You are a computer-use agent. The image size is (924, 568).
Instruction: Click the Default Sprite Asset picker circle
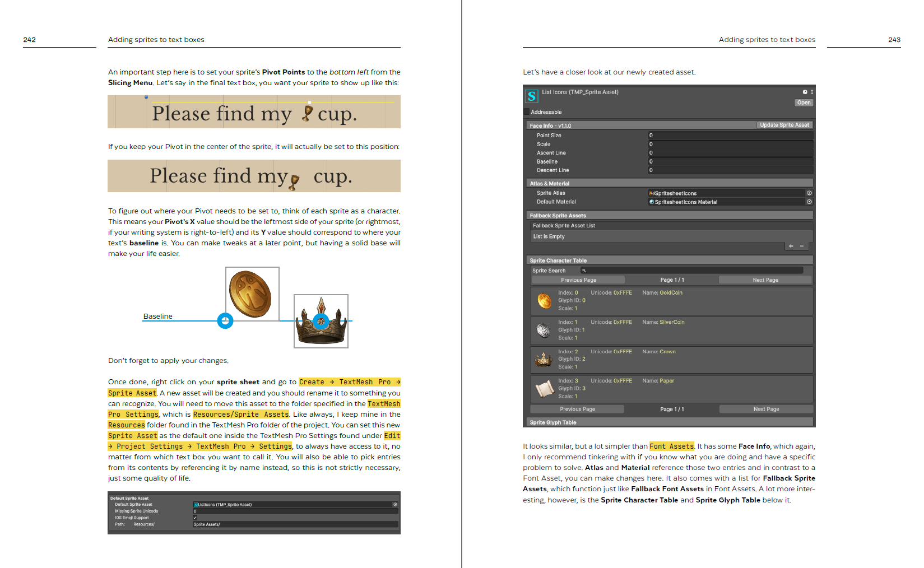(395, 504)
